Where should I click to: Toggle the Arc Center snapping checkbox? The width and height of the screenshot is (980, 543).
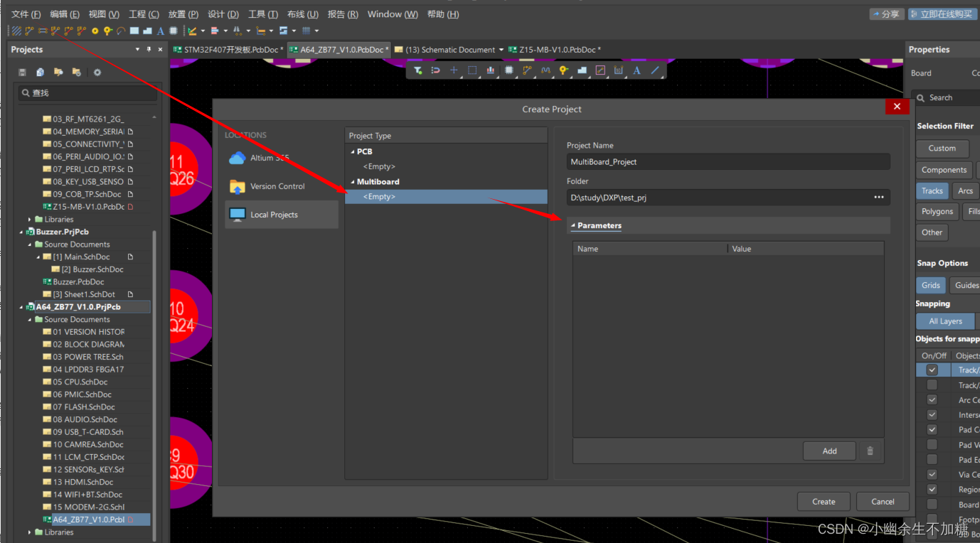932,400
